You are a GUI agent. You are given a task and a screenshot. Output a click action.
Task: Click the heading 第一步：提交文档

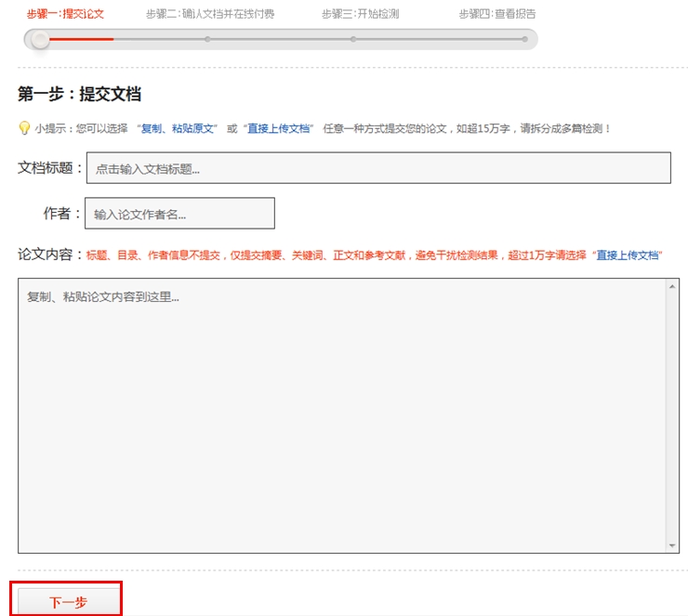click(x=79, y=94)
